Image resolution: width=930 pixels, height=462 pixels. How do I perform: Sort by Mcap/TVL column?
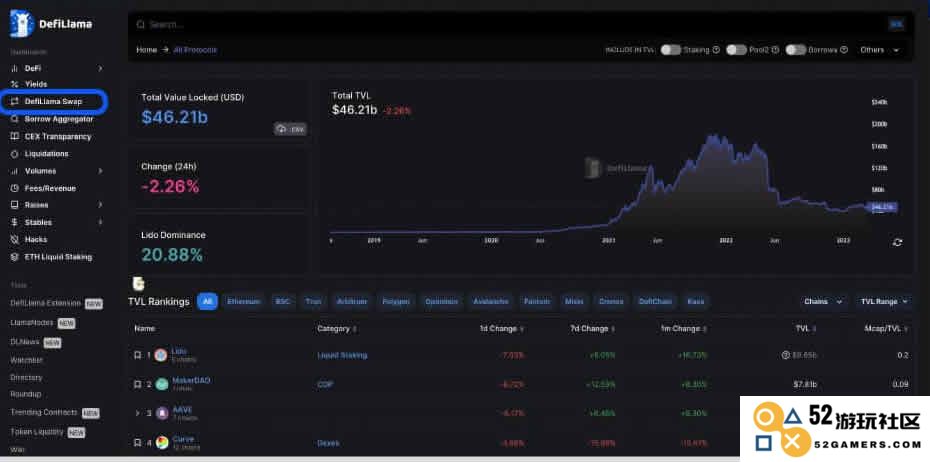[887, 329]
